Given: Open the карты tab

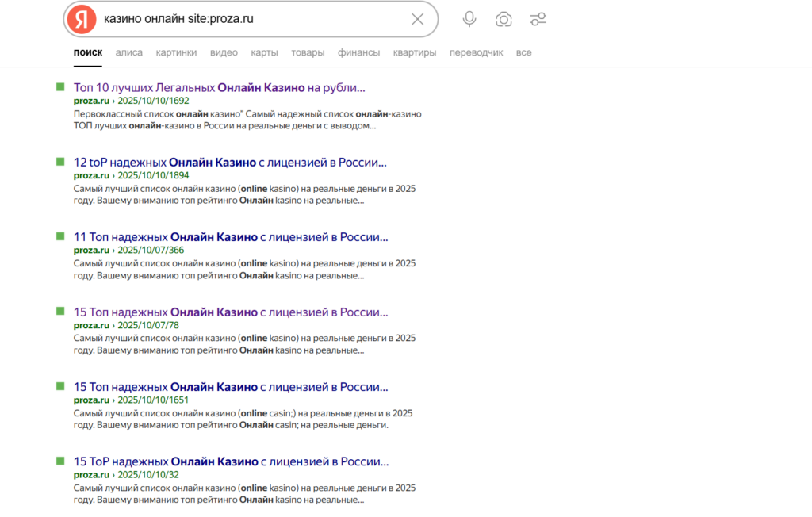Looking at the screenshot, I should (264, 52).
